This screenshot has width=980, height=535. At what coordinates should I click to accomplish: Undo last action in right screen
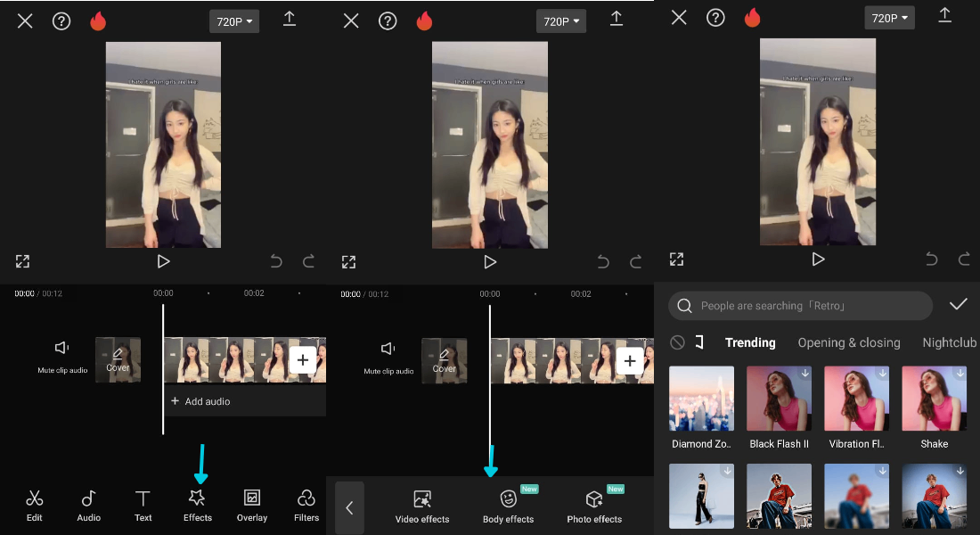coord(931,259)
